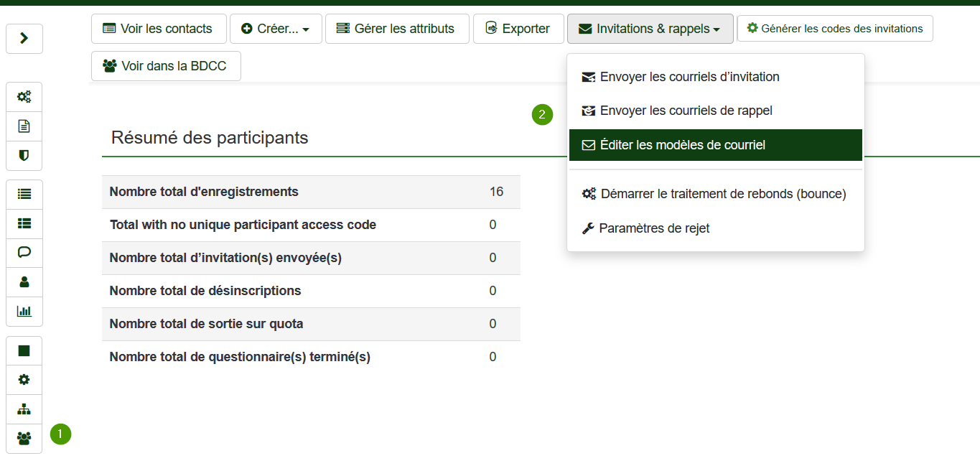This screenshot has height=466, width=980.
Task: Open survey settings gears icon in sidebar
Action: tap(24, 97)
